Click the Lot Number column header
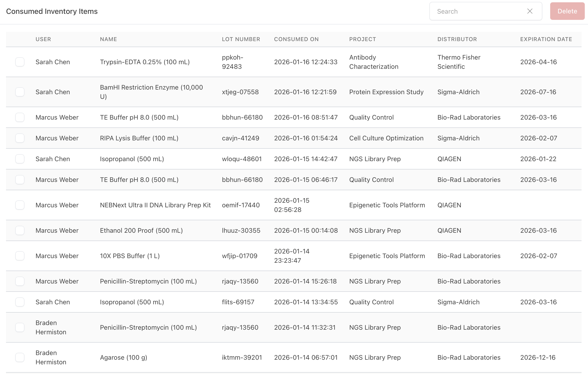 (x=241, y=39)
